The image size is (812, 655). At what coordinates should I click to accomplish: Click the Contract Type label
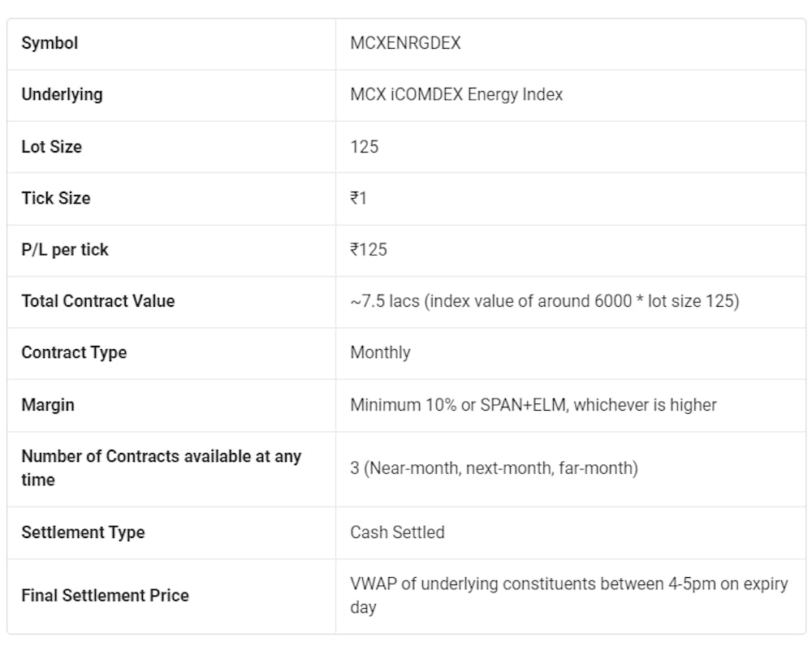(x=74, y=352)
